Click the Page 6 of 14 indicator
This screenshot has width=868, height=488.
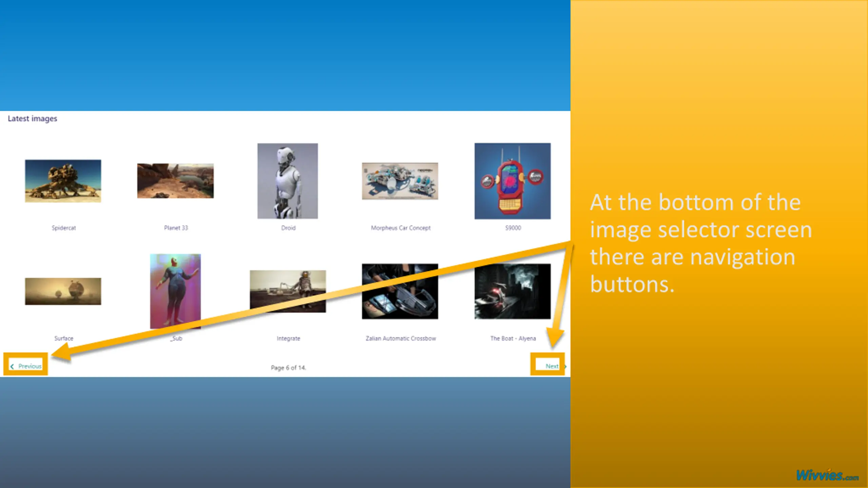tap(288, 368)
